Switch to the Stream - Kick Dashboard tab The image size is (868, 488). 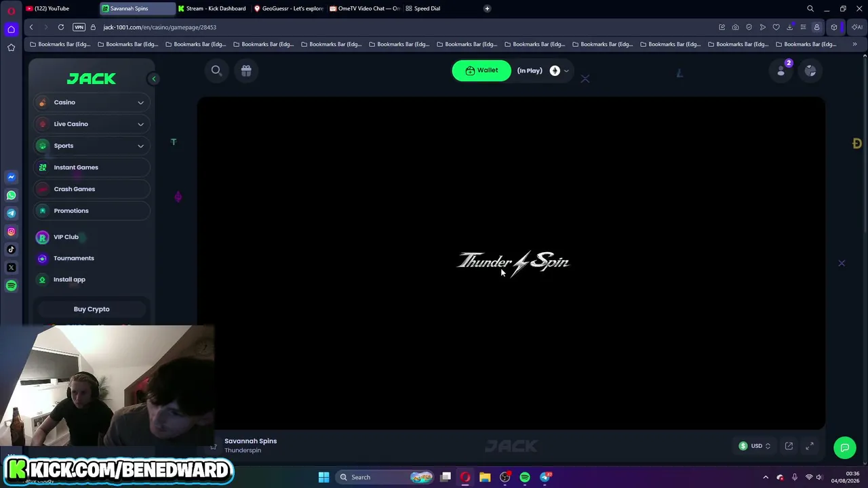(214, 9)
